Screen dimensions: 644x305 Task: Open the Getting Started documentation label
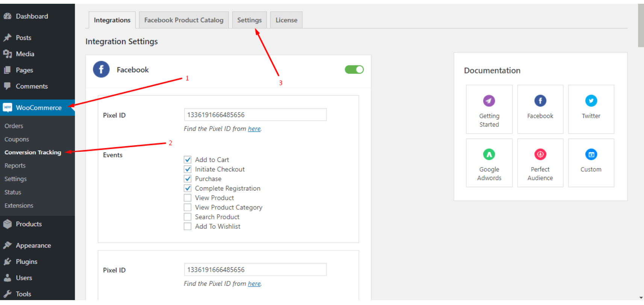pyautogui.click(x=489, y=120)
